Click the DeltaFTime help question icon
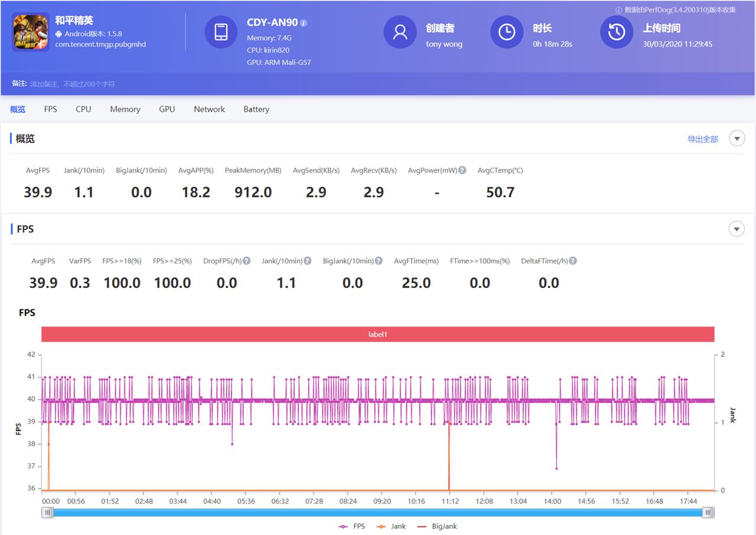 coord(573,260)
